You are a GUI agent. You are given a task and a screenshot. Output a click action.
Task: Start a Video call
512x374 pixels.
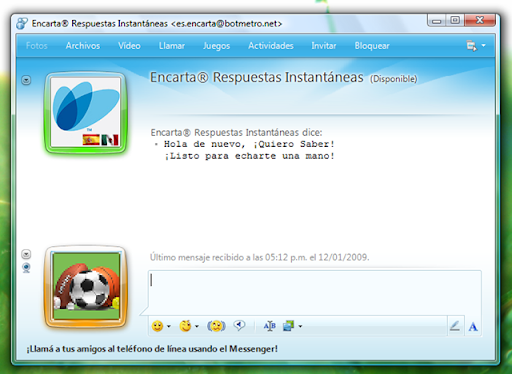[129, 46]
